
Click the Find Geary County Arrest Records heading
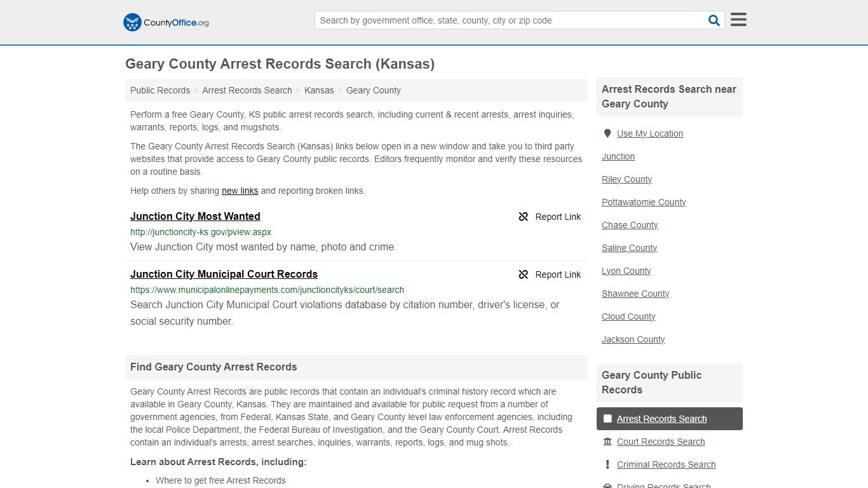coord(214,367)
